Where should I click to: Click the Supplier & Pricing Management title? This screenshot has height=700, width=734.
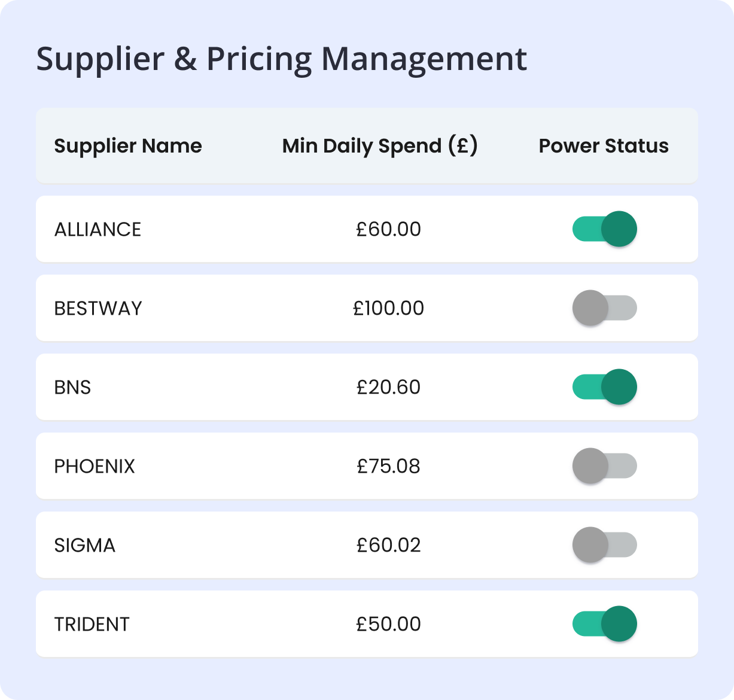pos(282,58)
